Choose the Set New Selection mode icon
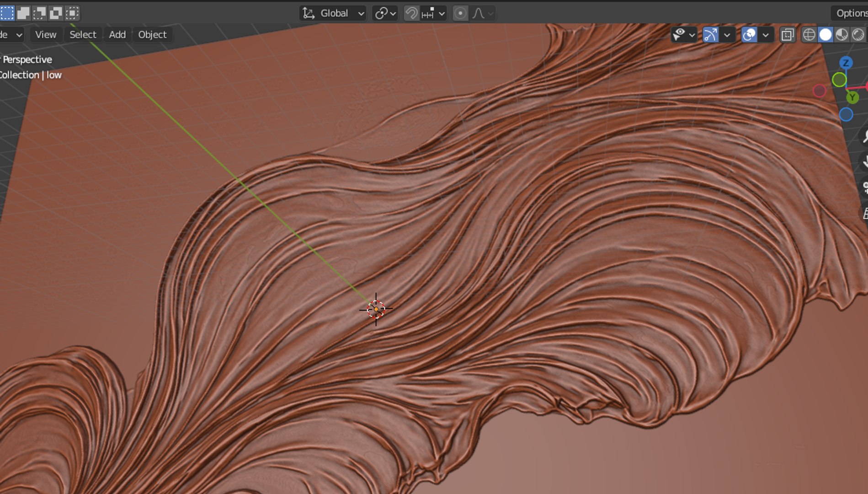868x494 pixels. tap(7, 13)
